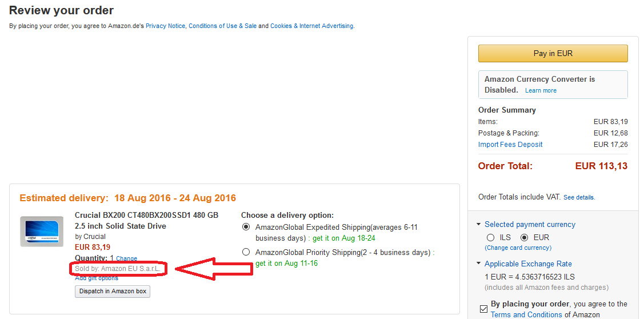This screenshot has height=319, width=644.
Task: Open the Import Fees Deposit link
Action: [x=510, y=145]
